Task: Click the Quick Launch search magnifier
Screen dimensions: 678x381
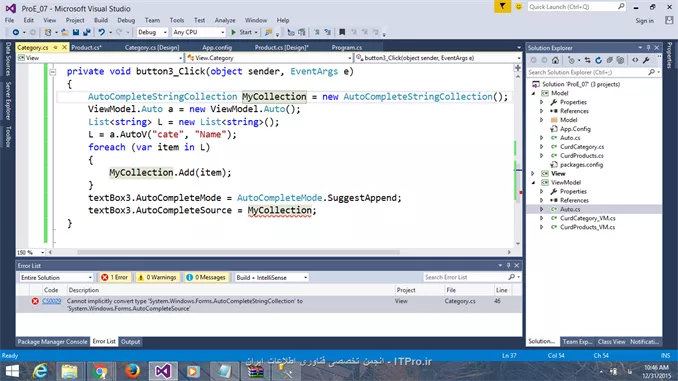Action: 621,6
